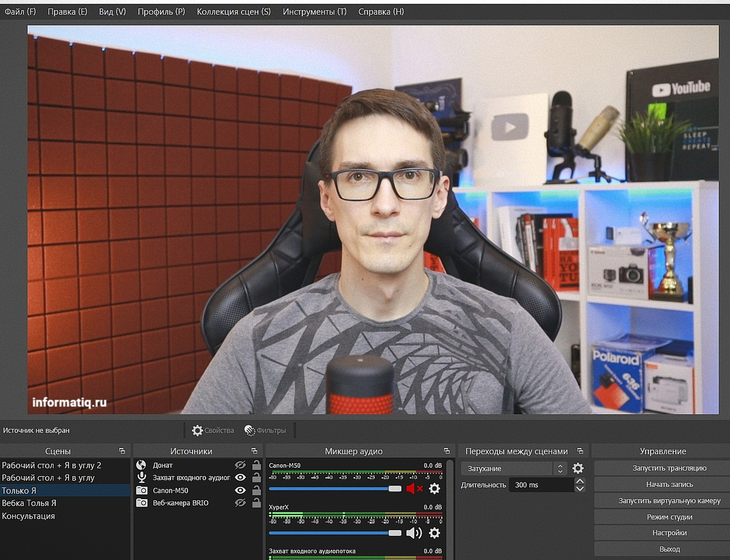
Task: Select the Донат source row
Action: coord(198,465)
